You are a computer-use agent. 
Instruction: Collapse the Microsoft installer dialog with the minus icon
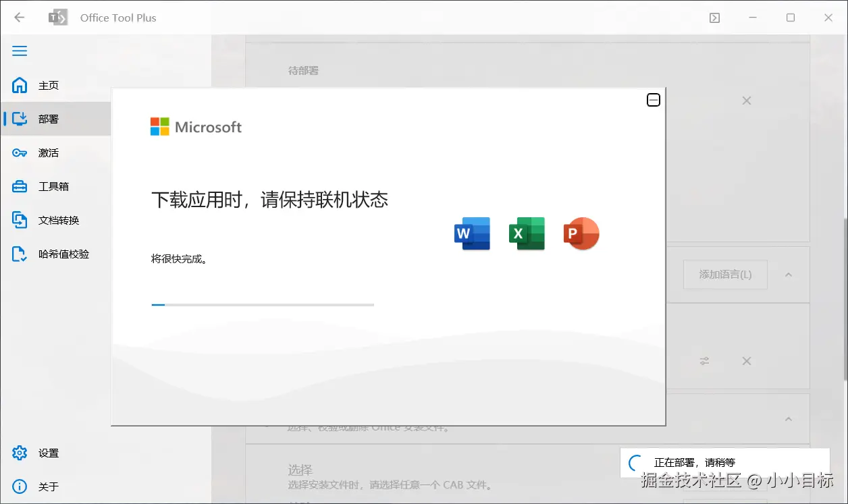coord(654,100)
